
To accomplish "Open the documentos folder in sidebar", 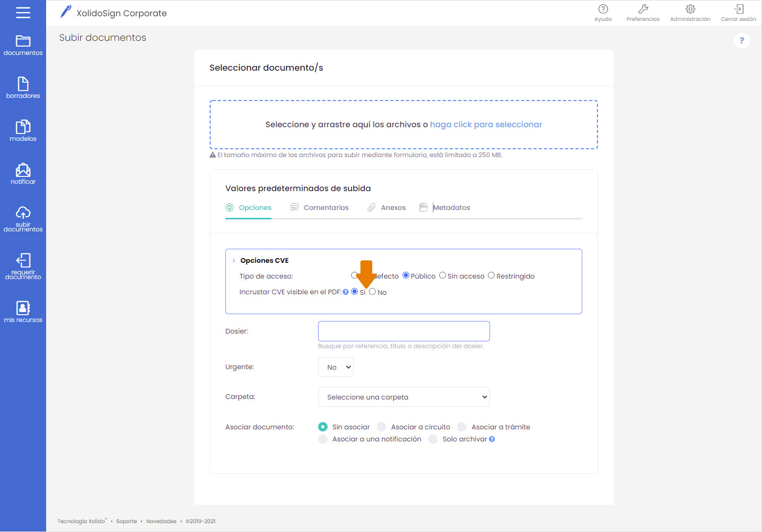I will click(x=23, y=46).
